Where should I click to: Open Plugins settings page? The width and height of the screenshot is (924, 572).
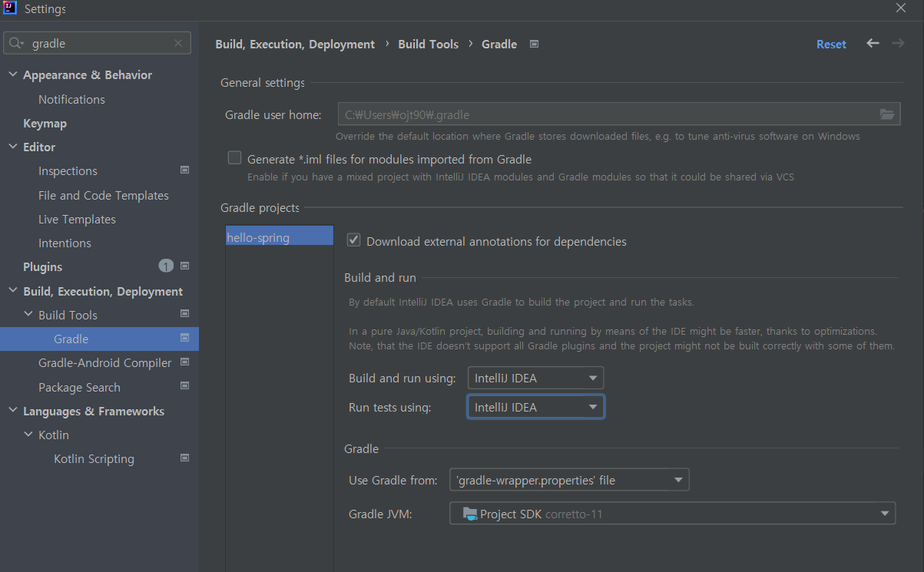[x=42, y=266]
